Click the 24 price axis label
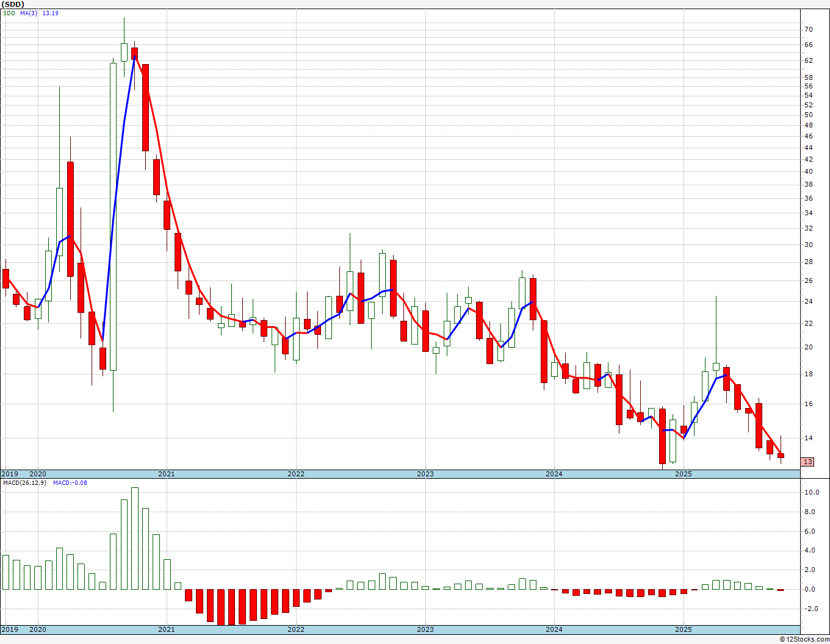The width and height of the screenshot is (830, 644). click(x=808, y=301)
